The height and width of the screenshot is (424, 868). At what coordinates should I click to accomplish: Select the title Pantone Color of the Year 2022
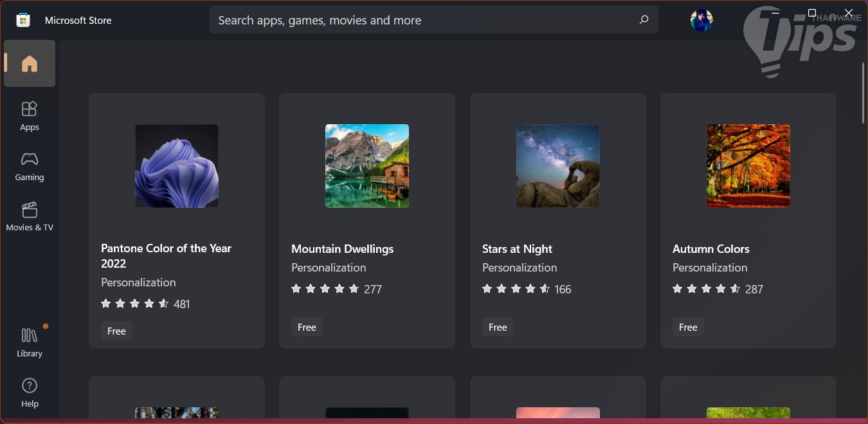click(166, 255)
